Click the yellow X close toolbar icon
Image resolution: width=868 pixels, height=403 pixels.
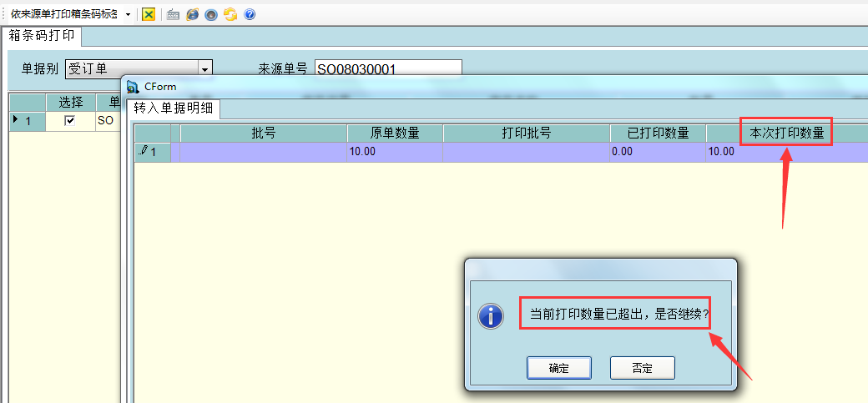[x=149, y=14]
